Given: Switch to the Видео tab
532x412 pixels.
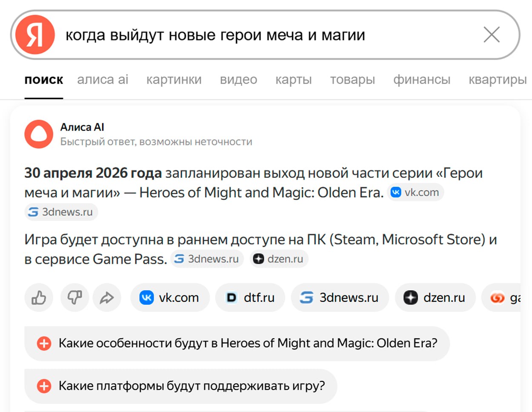Looking at the screenshot, I should coord(238,80).
